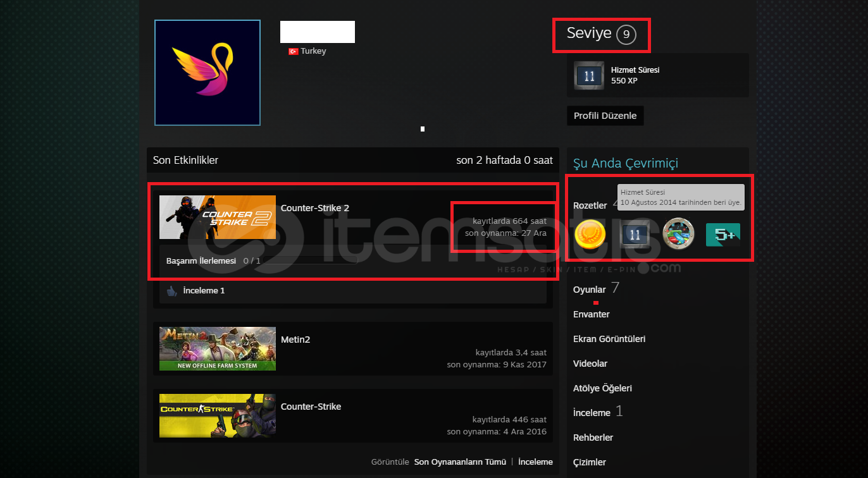Go to Envanter in the sidebar
868x478 pixels.
click(592, 314)
